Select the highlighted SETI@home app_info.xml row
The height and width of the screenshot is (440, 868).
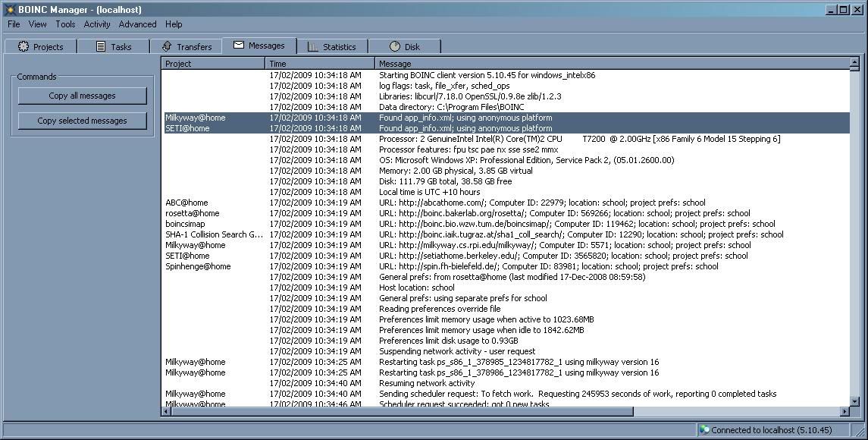[x=506, y=128]
